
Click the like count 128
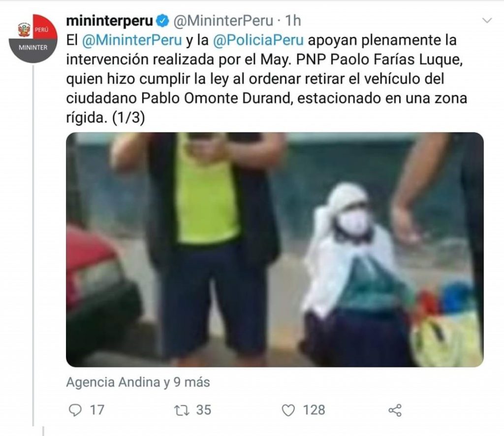pyautogui.click(x=314, y=410)
